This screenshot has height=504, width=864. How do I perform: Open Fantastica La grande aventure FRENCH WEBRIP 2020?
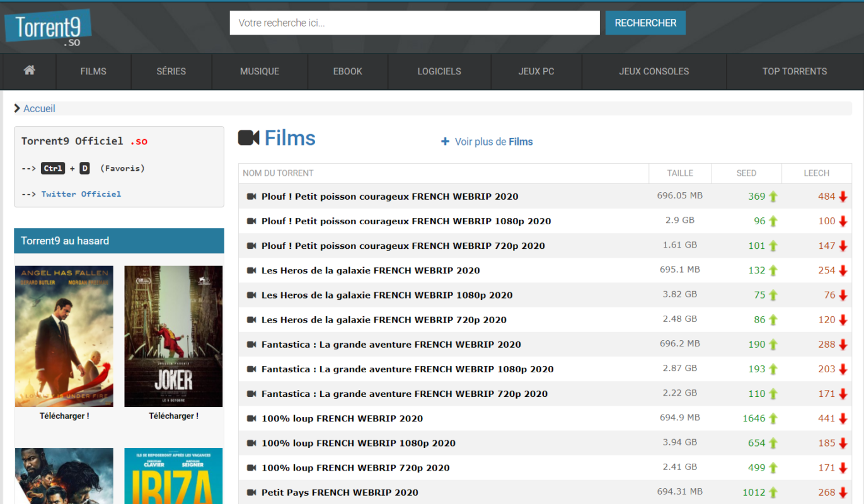[x=391, y=345]
